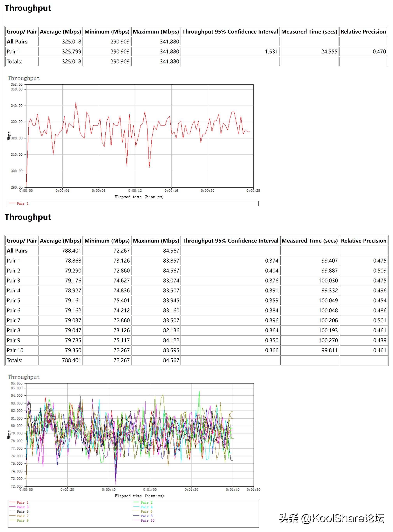This screenshot has height=532, width=393.
Task: Click the 85.650 y-axis top label
Action: tap(17, 383)
